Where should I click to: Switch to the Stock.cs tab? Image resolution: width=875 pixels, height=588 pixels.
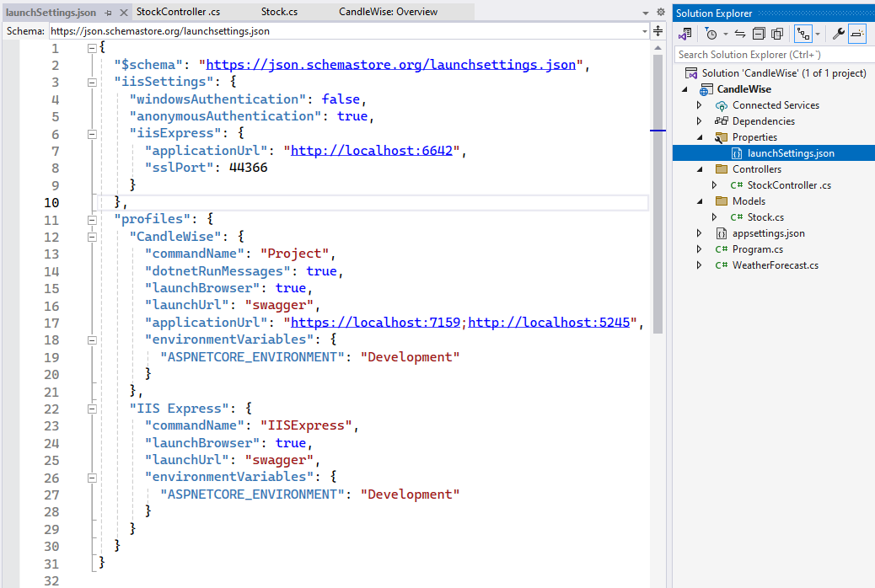click(279, 12)
